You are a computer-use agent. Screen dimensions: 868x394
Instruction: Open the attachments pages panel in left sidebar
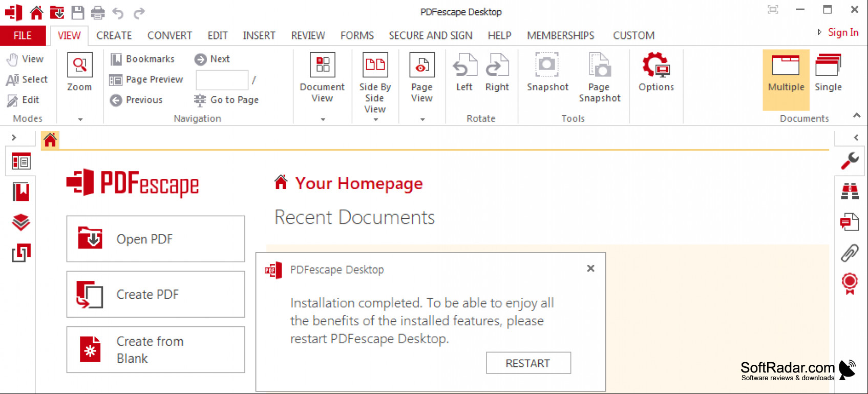pyautogui.click(x=21, y=253)
